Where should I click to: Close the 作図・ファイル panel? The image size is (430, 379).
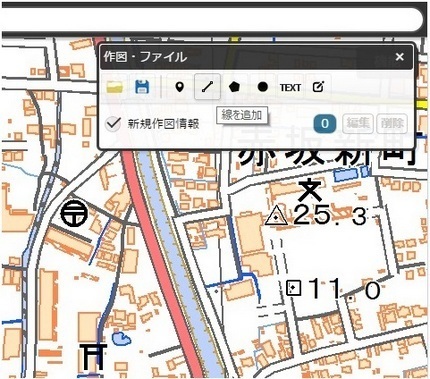click(400, 57)
